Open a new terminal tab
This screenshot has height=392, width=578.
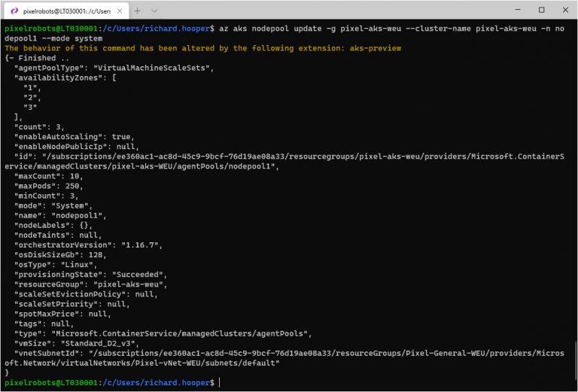coord(137,11)
